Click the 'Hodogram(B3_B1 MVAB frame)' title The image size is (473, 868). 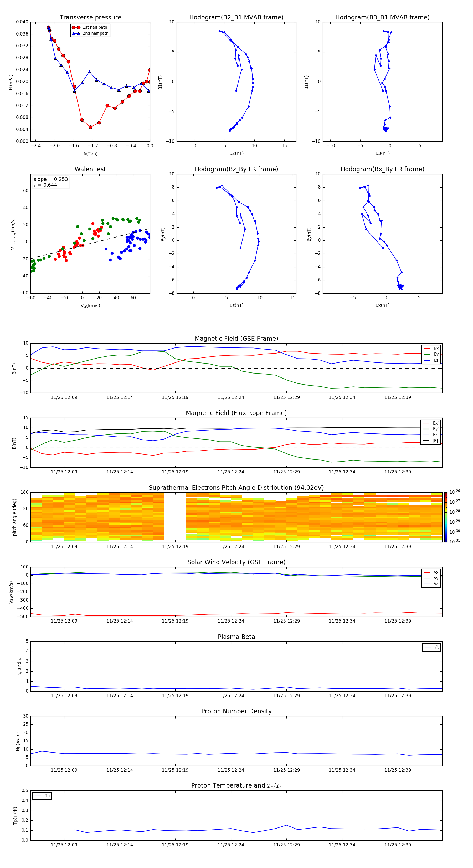pos(382,17)
